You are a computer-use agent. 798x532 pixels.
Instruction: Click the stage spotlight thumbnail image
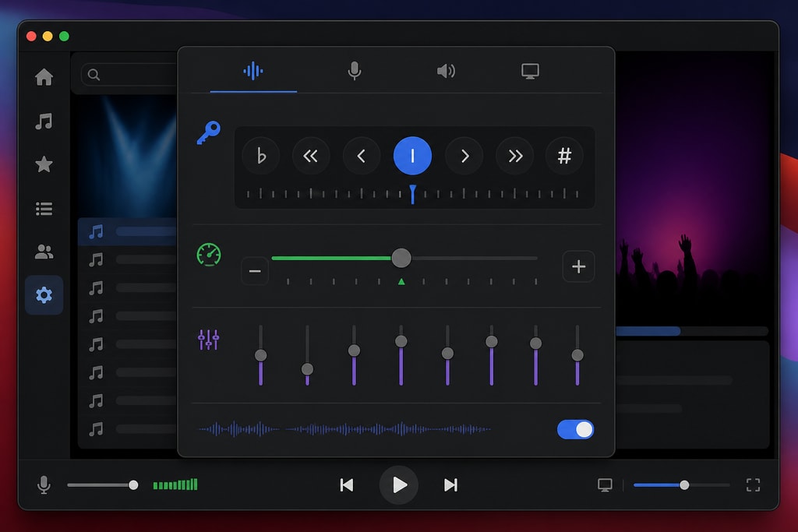[x=127, y=156]
